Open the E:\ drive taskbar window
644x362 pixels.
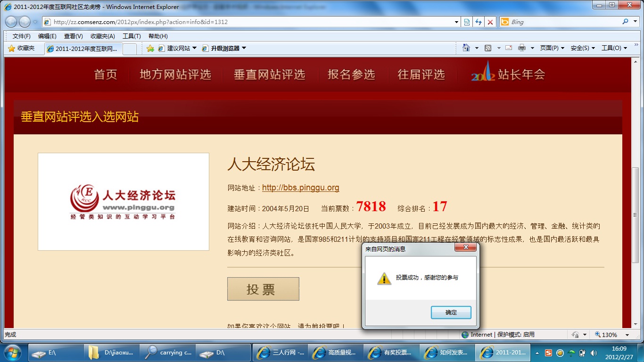coord(57,353)
